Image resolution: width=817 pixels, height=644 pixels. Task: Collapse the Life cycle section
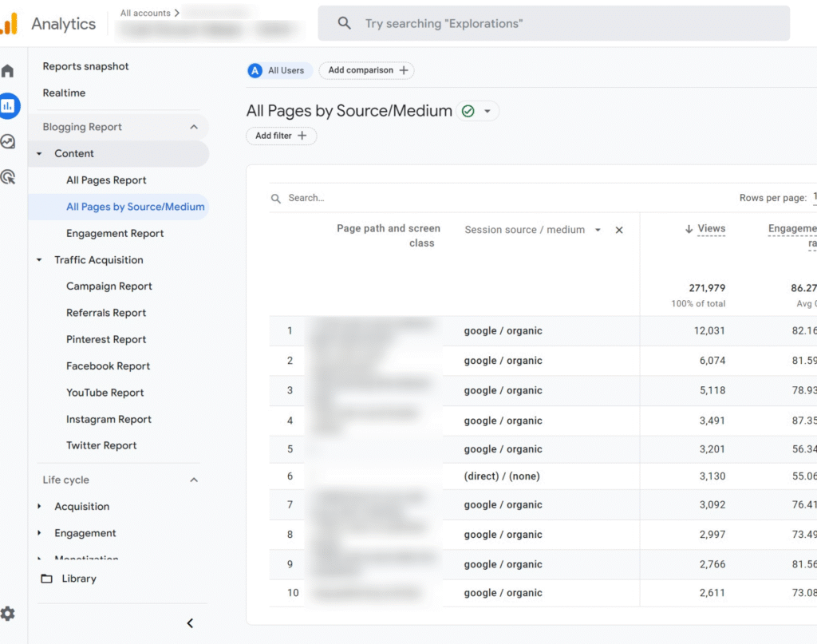point(194,480)
